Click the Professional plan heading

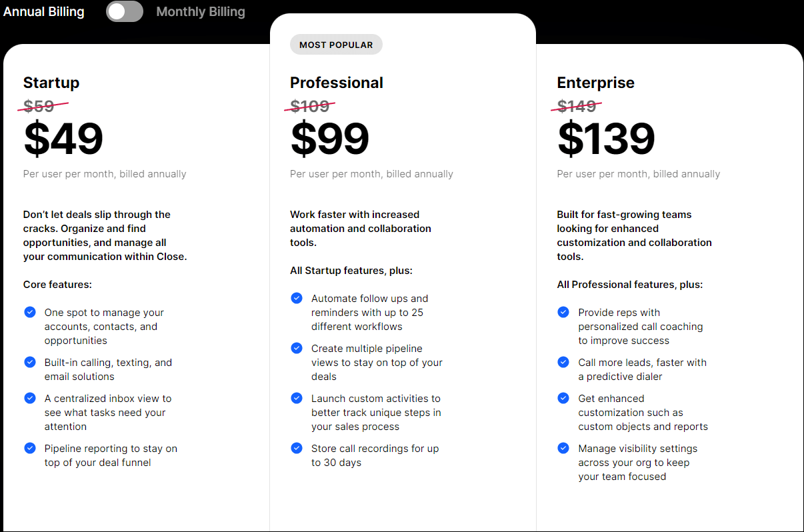click(337, 83)
